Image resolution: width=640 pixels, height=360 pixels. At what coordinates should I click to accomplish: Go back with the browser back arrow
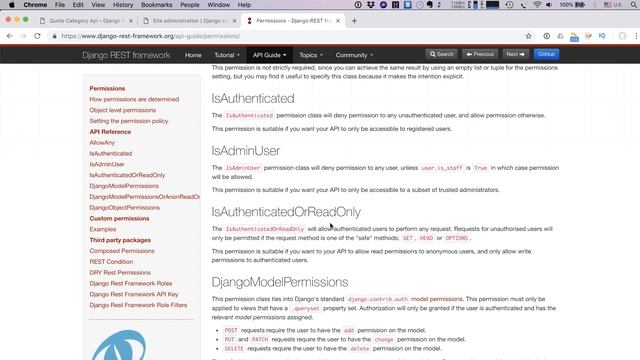point(9,36)
